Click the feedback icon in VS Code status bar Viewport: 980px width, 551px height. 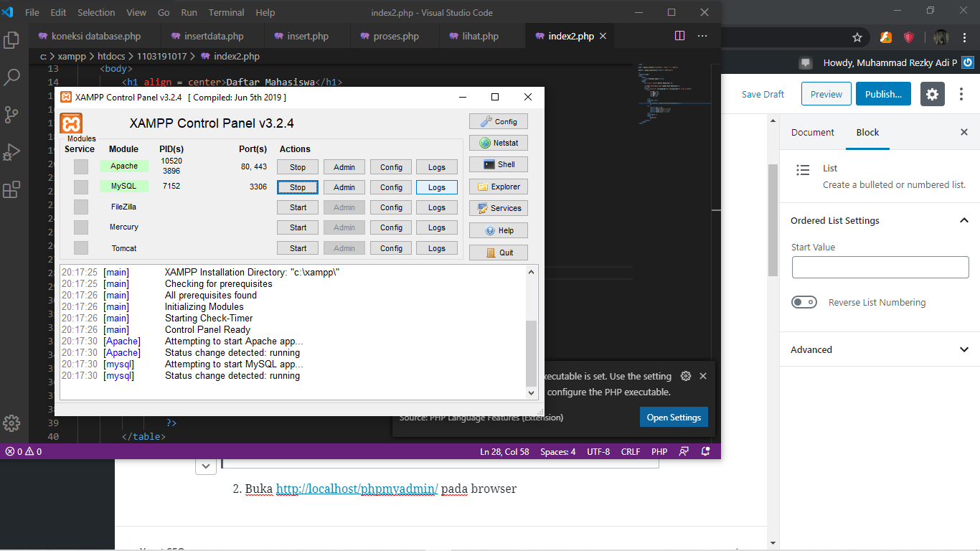(x=684, y=452)
